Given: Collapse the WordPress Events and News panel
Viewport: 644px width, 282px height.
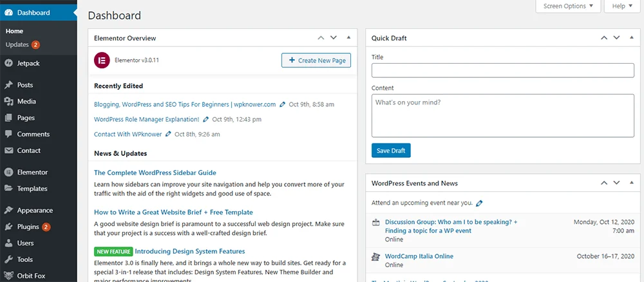Looking at the screenshot, I should 632,183.
